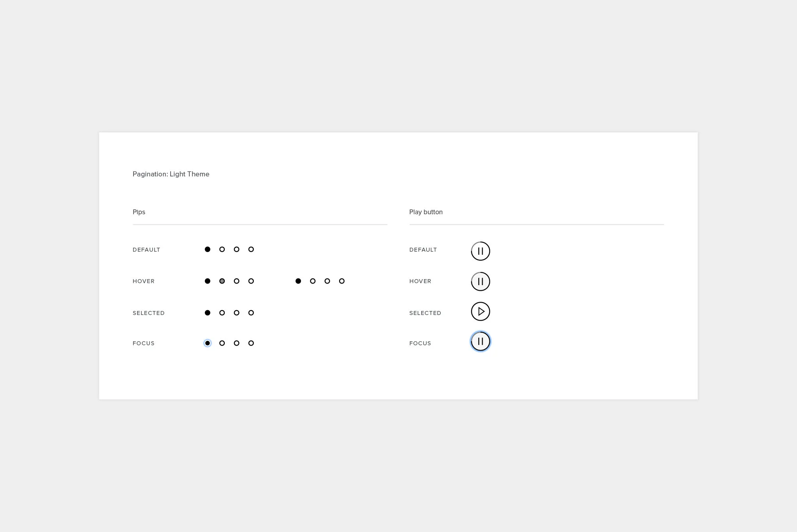Click the FOCUS label under Pips
This screenshot has height=532, width=797.
(x=143, y=343)
